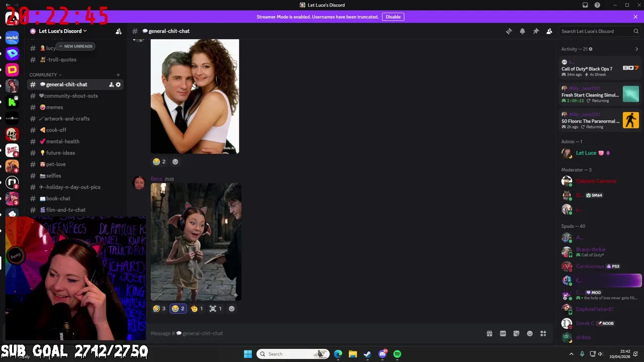Expand the Let Luce's Discord server menu
This screenshot has height=362, width=644.
click(x=62, y=31)
